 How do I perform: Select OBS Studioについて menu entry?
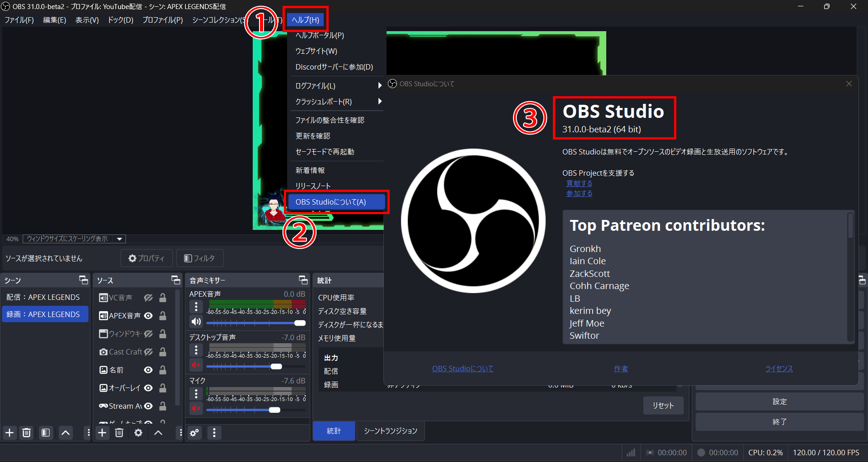(336, 202)
